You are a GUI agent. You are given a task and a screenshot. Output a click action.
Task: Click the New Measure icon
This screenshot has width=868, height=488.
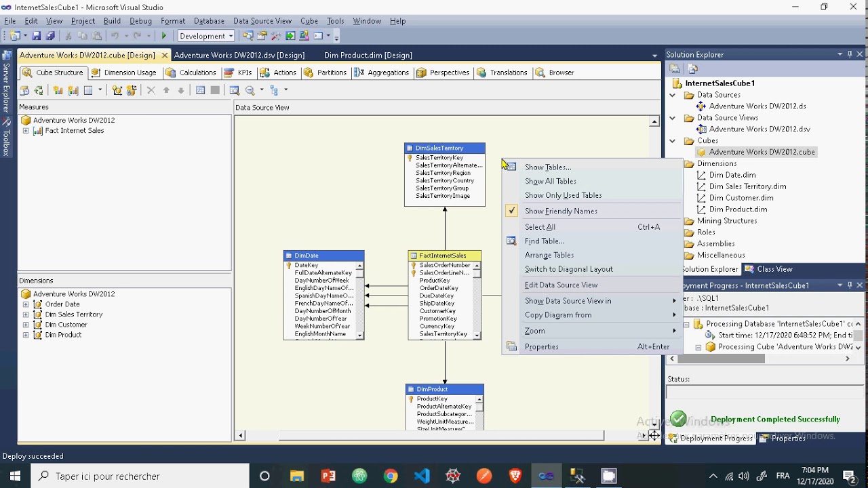pos(58,90)
